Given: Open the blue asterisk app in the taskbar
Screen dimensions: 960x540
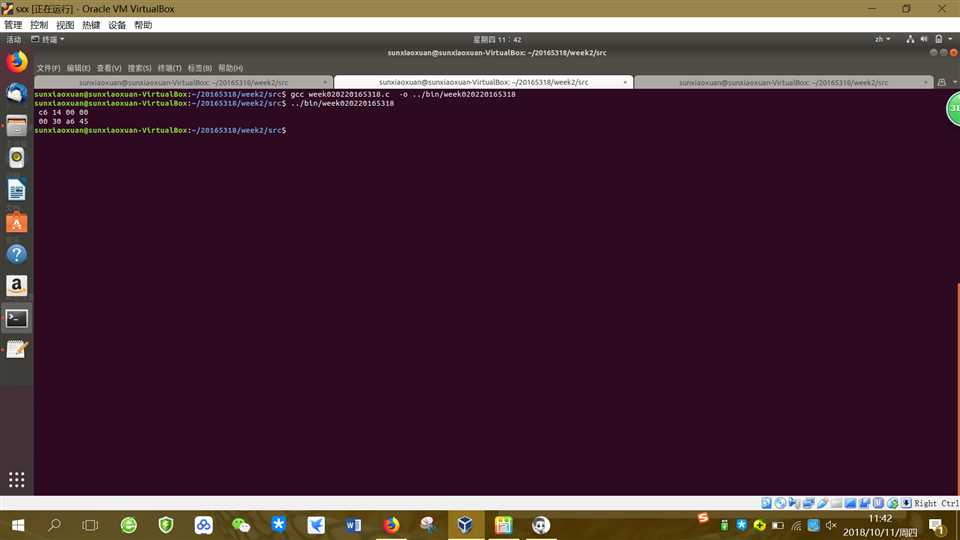Looking at the screenshot, I should (279, 525).
